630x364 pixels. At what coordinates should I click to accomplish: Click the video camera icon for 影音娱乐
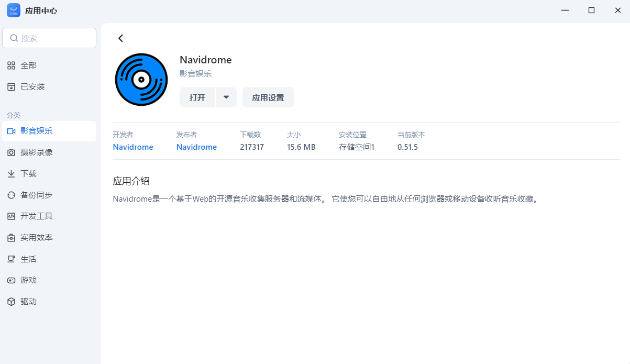point(11,131)
